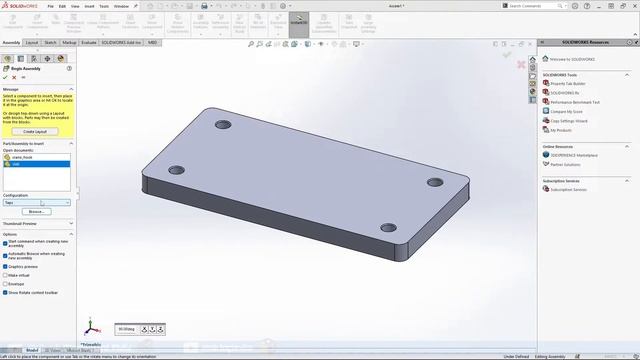
Task: Open Welcome to SOLIDWORKS link
Action: click(x=572, y=59)
